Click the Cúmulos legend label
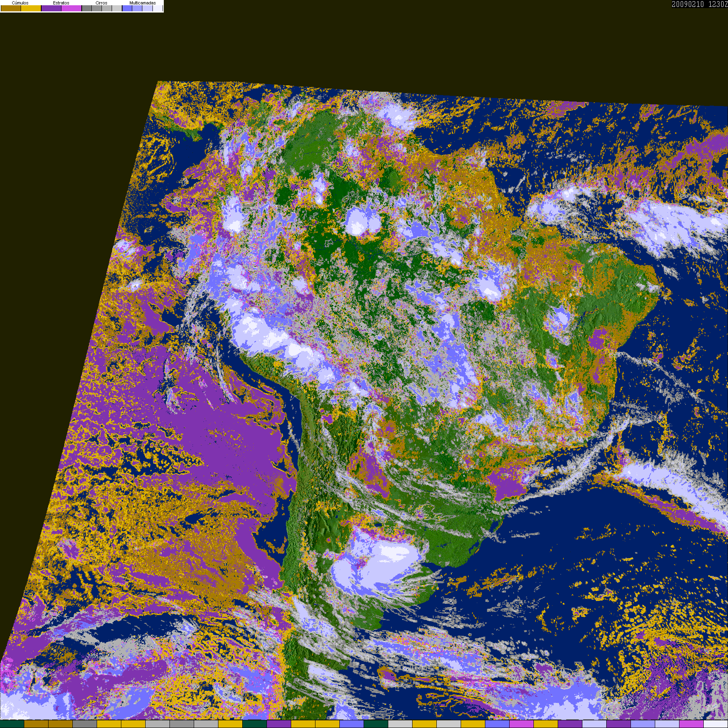This screenshot has height=728, width=728. pos(20,3)
